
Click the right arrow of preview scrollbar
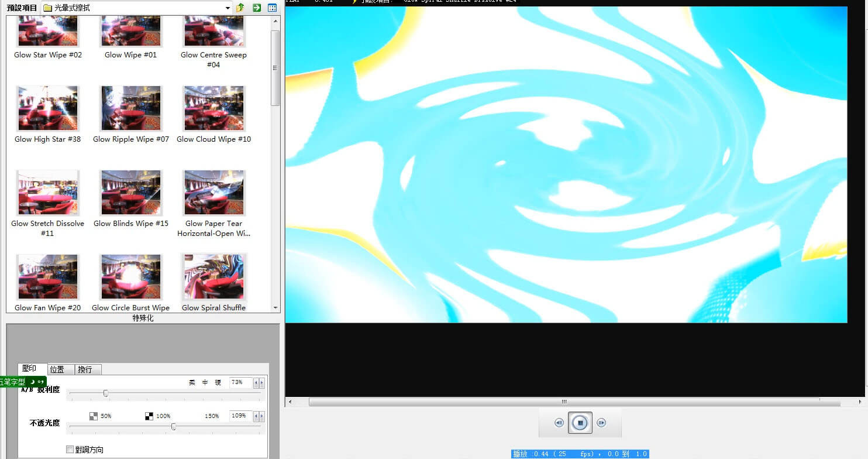click(x=861, y=402)
